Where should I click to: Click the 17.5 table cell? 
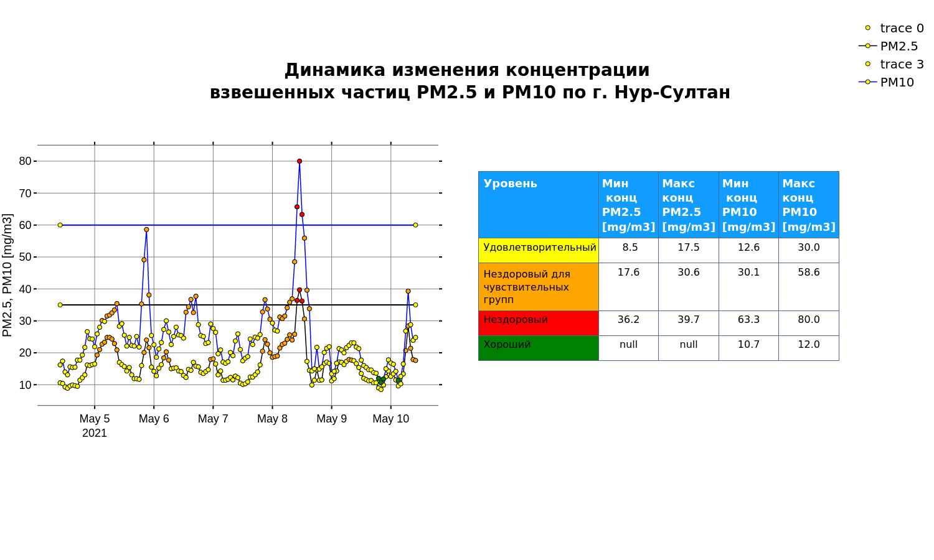click(689, 250)
